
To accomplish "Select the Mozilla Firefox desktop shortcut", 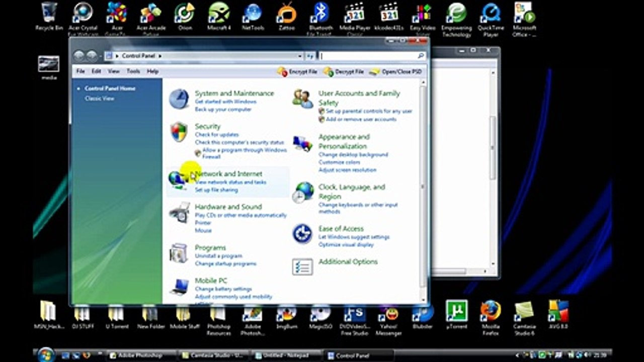I will point(491,318).
